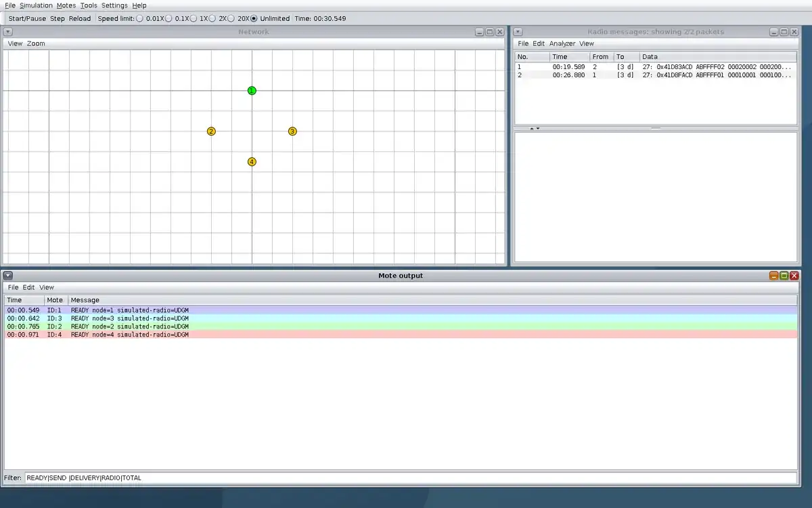The image size is (812, 508).
Task: Maximize the Radio messages window
Action: [784, 32]
